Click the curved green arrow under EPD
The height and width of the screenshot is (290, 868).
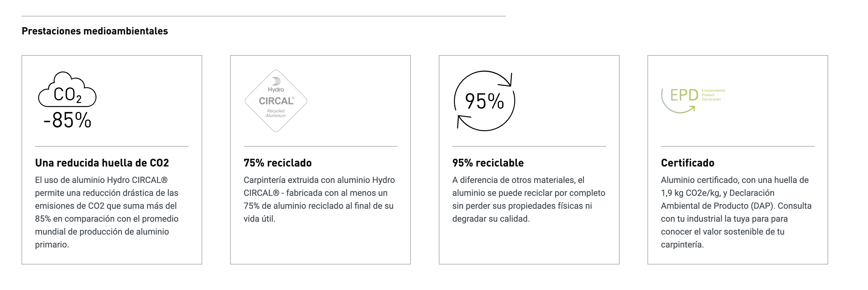coord(678,104)
